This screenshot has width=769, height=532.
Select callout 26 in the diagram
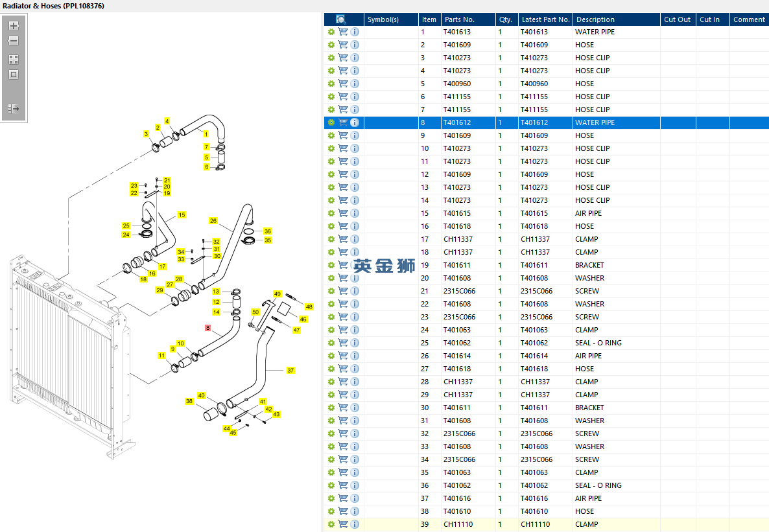pyautogui.click(x=213, y=221)
